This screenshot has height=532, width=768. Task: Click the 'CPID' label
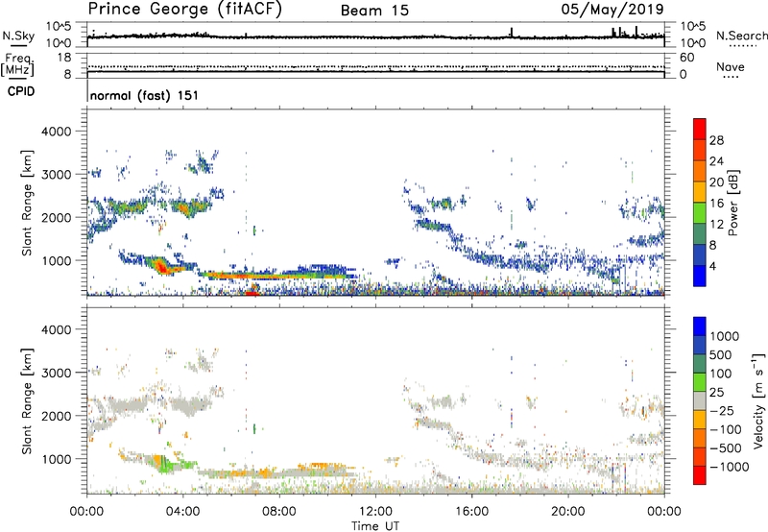pos(21,91)
